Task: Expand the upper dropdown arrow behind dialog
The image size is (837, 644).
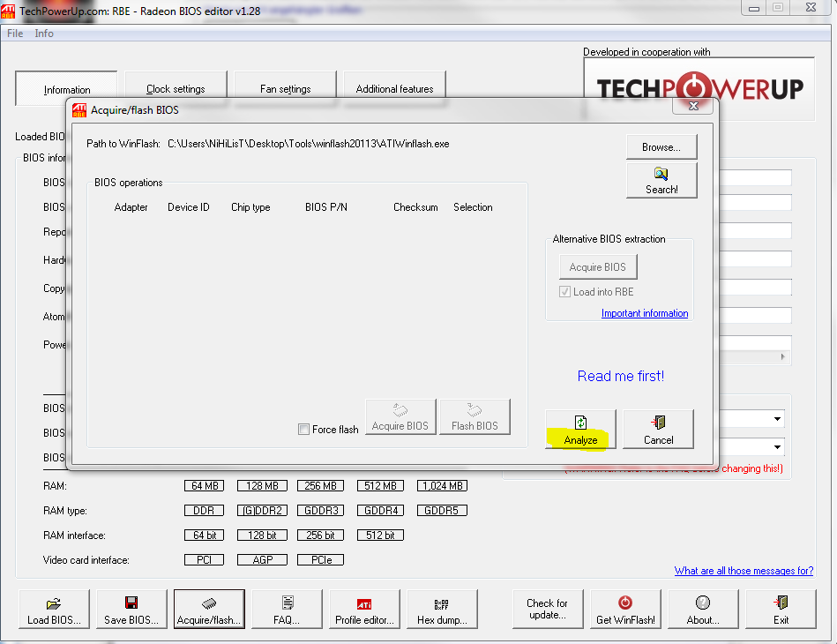Action: pos(777,419)
